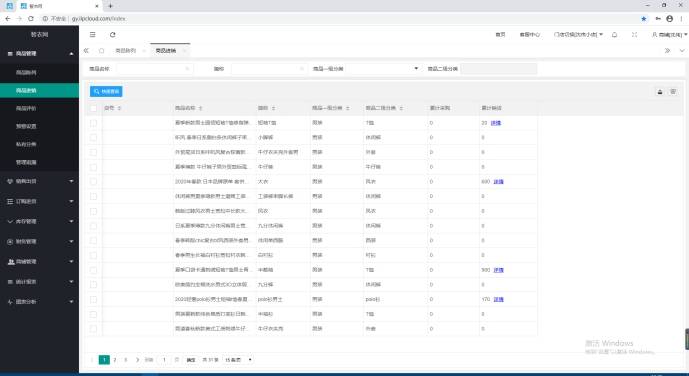Viewport: 689px width, 376px height.
Task: Go to next page with the right arrow
Action: 137,360
